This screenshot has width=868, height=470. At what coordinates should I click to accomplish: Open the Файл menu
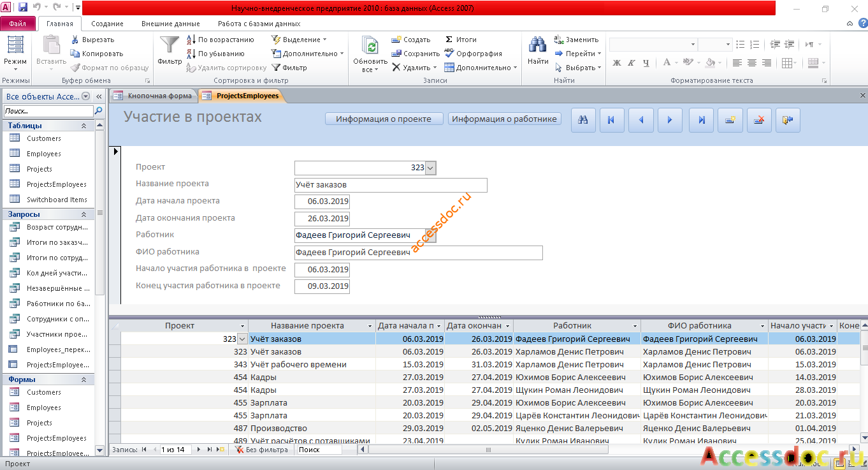pos(18,24)
